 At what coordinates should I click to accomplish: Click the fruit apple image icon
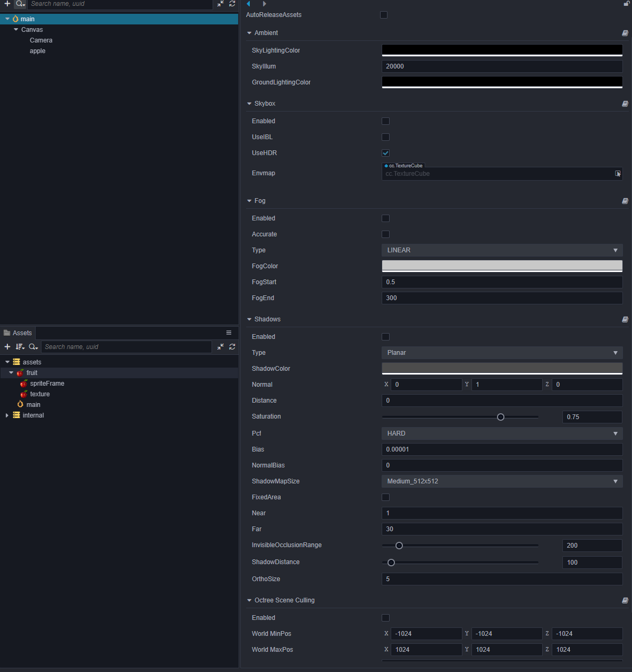pyautogui.click(x=20, y=373)
